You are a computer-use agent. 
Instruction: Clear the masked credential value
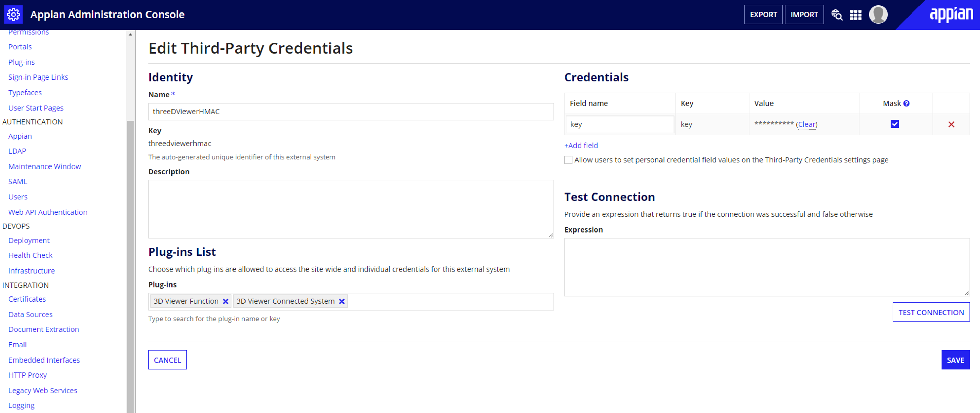pos(806,124)
